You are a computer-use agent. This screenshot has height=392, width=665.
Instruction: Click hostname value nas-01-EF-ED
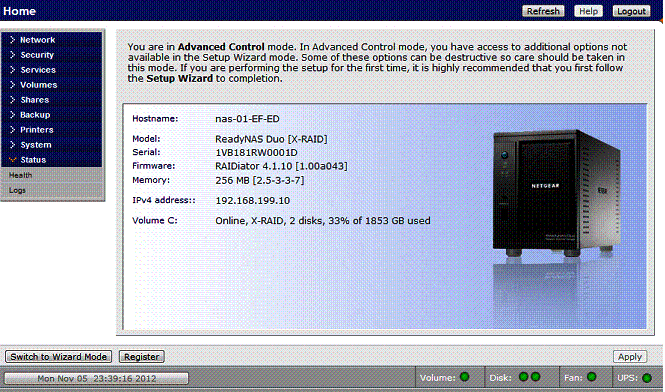pos(247,119)
